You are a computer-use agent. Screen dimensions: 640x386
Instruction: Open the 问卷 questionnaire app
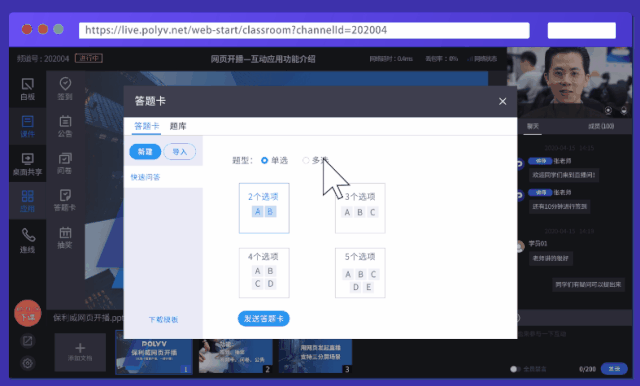click(65, 163)
